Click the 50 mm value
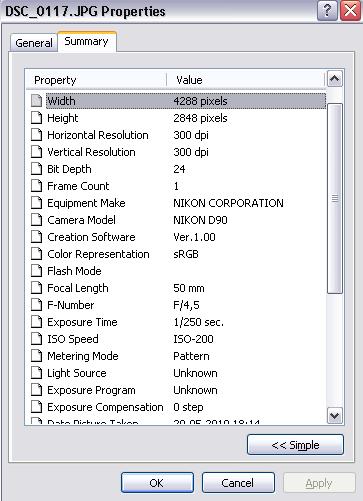Image resolution: width=363 pixels, height=501 pixels. (x=189, y=288)
